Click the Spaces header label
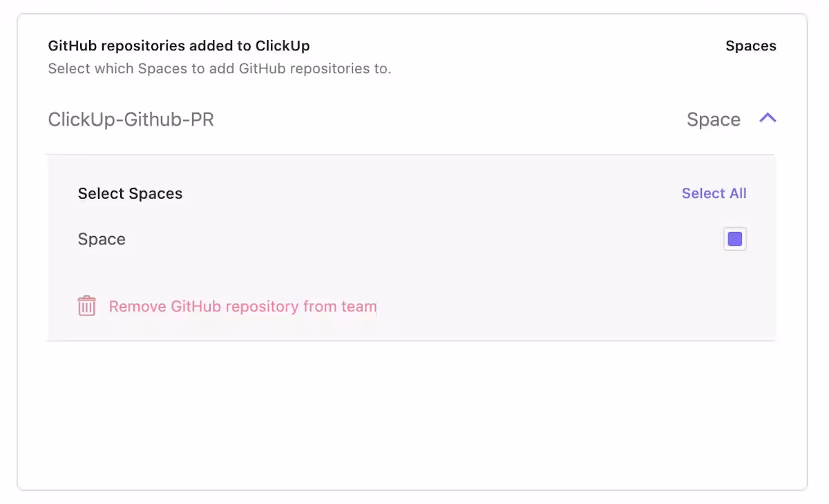Viewport: 829px width, 504px height. click(751, 46)
